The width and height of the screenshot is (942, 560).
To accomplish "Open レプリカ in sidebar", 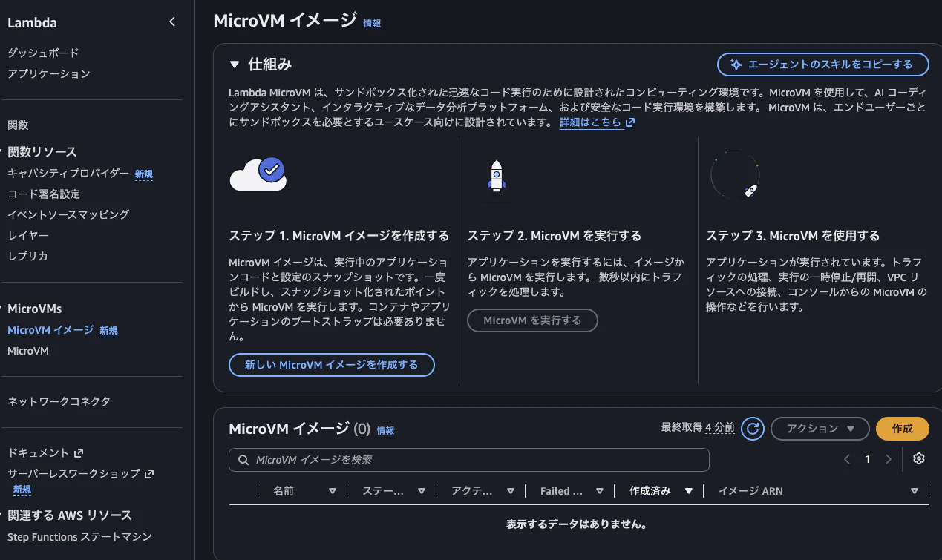I will [x=27, y=257].
